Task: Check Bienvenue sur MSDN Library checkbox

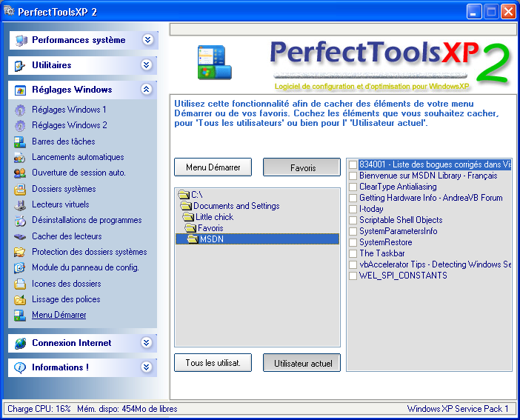Action: coord(353,176)
